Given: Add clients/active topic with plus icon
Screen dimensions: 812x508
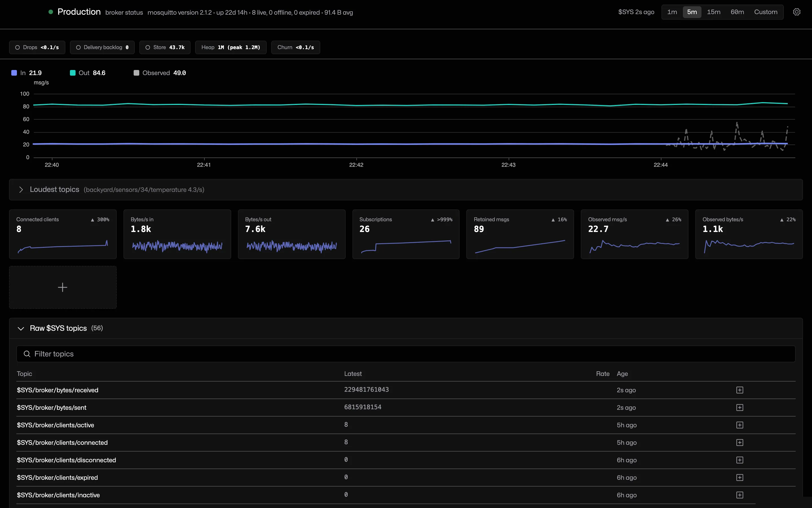Looking at the screenshot, I should tap(740, 425).
